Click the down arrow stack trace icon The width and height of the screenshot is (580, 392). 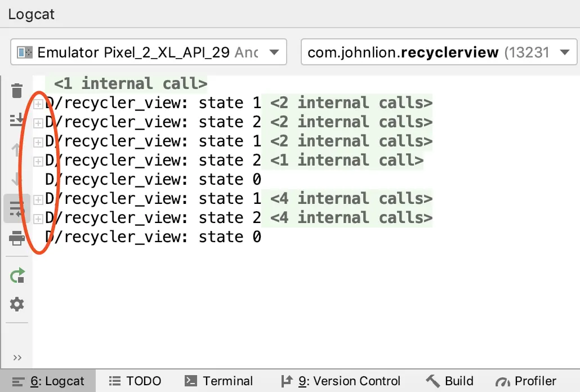tap(16, 179)
